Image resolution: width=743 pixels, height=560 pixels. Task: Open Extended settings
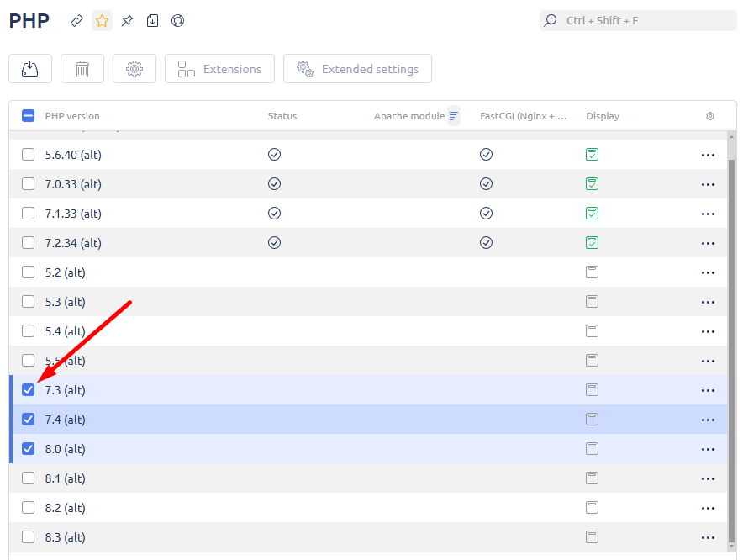tap(357, 69)
